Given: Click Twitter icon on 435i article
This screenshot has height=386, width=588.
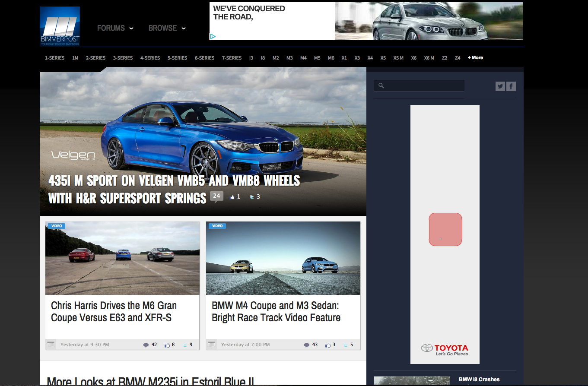Looking at the screenshot, I should click(x=252, y=197).
